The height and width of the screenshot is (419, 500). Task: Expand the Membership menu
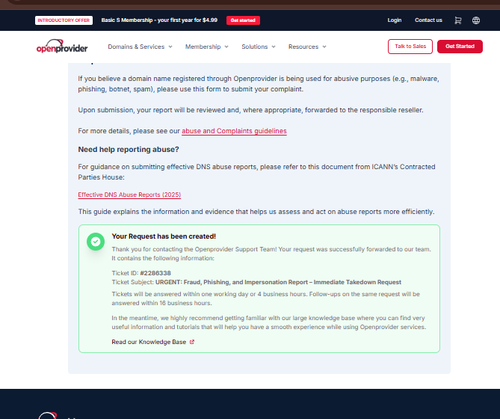click(207, 47)
